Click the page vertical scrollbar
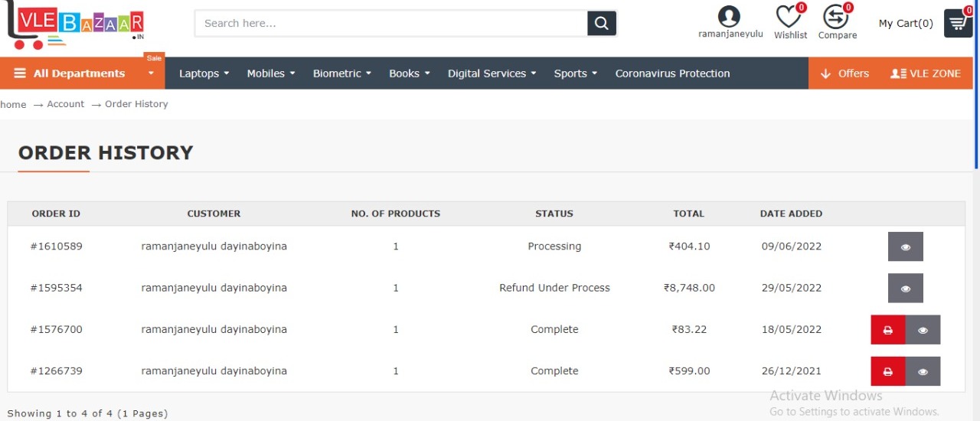This screenshot has height=421, width=980. (x=976, y=84)
